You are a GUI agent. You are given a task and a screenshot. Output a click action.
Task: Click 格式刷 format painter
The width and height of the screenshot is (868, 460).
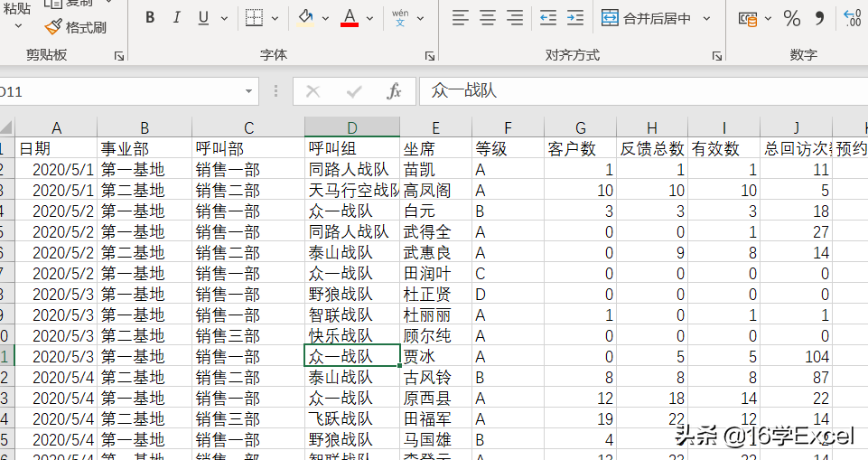(x=75, y=26)
